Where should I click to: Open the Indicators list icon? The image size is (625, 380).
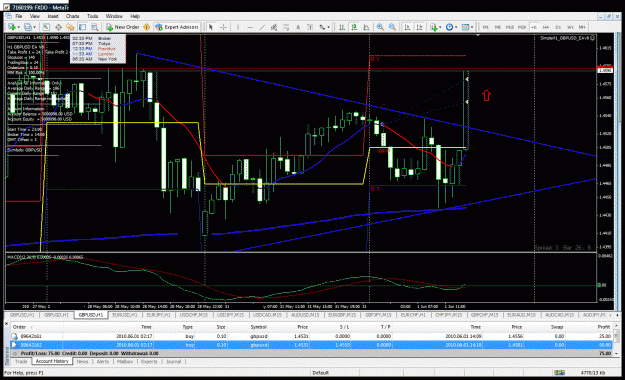[433, 27]
